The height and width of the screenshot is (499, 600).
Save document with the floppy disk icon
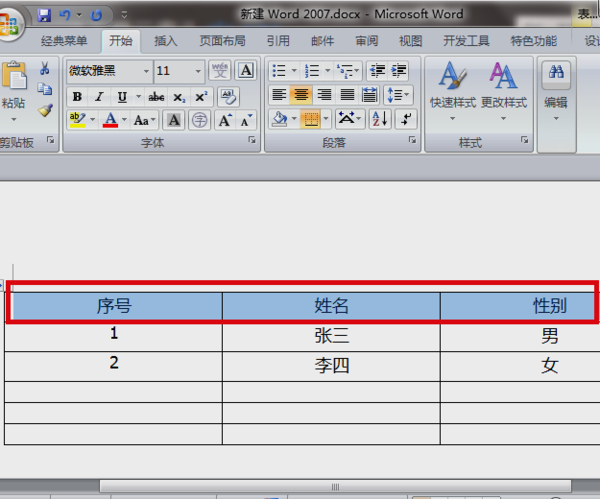coord(44,15)
